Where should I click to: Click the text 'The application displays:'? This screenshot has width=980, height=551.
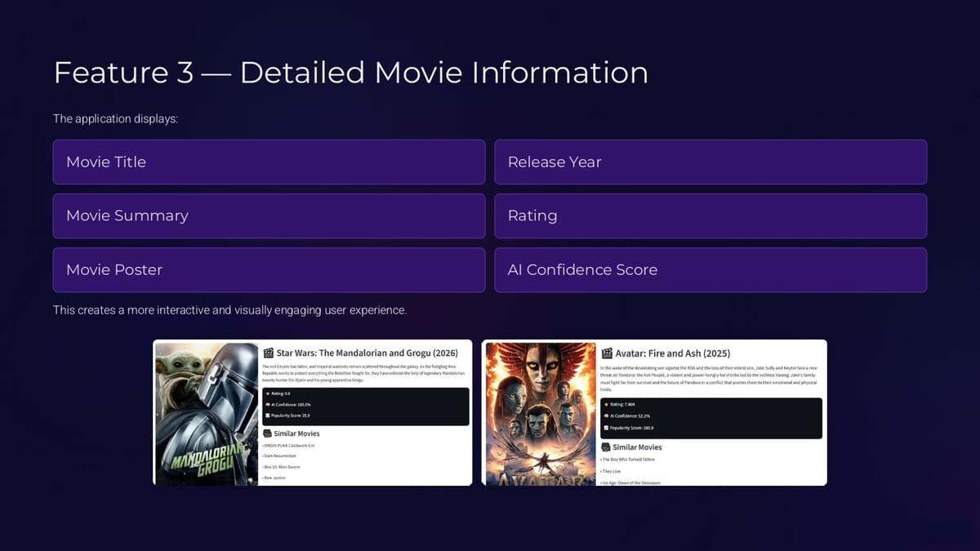click(x=116, y=118)
